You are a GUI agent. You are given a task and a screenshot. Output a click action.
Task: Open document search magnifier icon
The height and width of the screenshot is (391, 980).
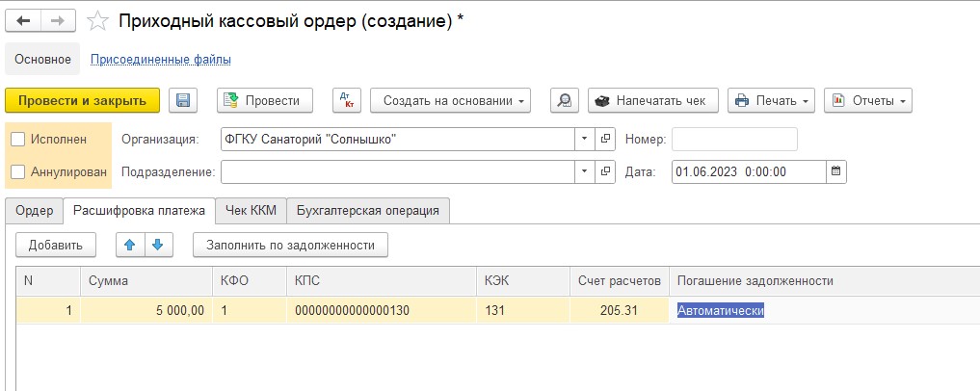tap(565, 100)
